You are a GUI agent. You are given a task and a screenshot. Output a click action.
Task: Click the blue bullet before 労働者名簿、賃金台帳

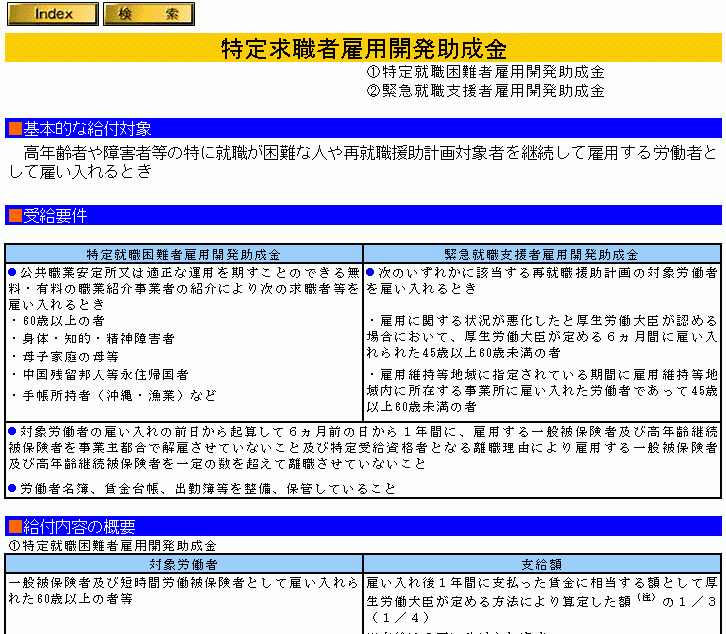point(13,488)
